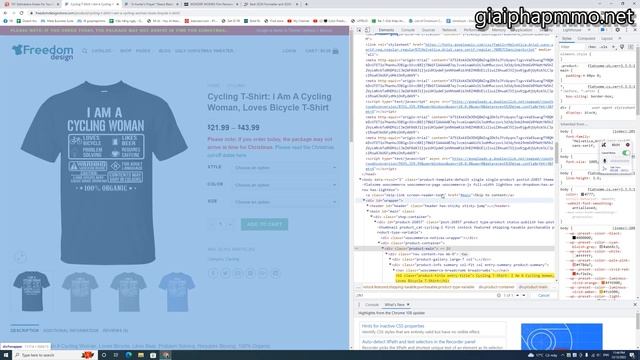The image size is (640, 360).
Task: Click the ADD TO CART button
Action: pos(264,224)
